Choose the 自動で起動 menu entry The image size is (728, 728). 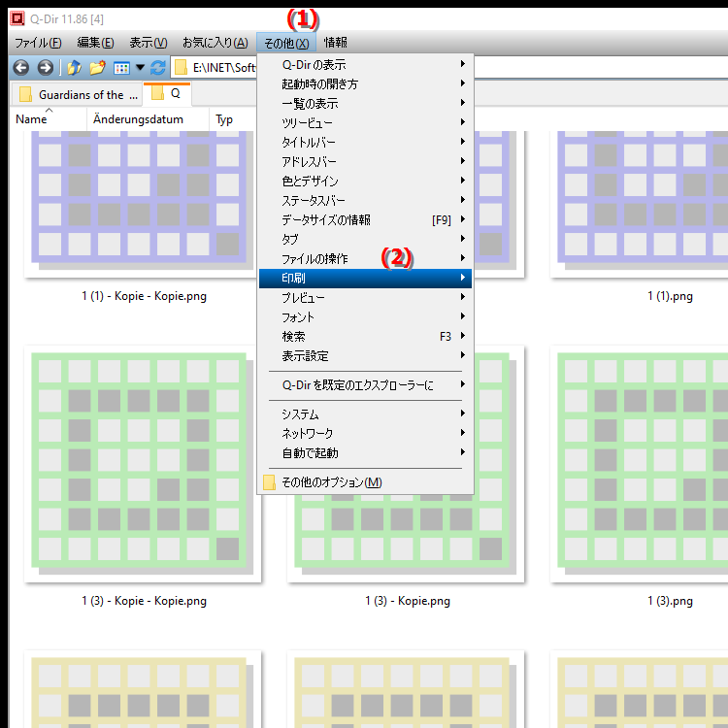point(365,452)
